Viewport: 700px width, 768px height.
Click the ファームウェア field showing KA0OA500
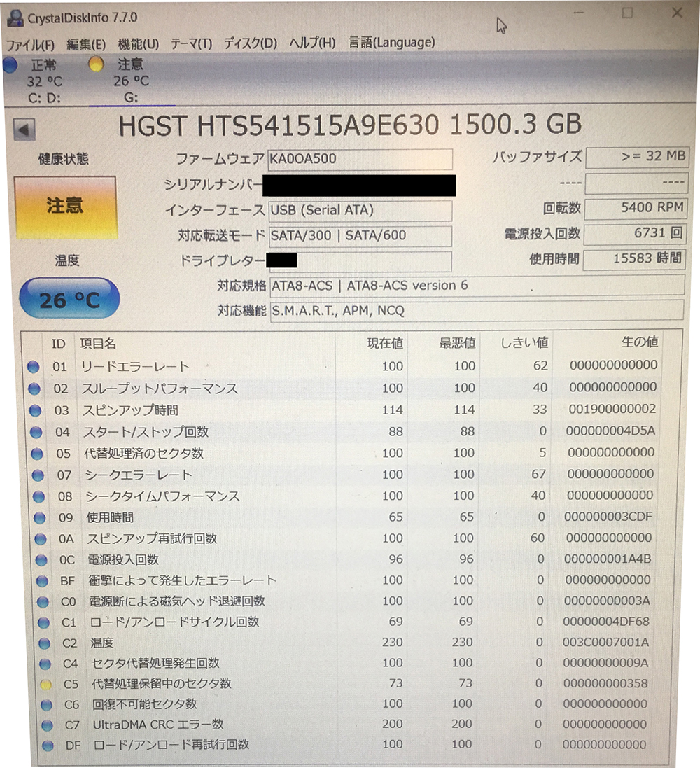360,159
